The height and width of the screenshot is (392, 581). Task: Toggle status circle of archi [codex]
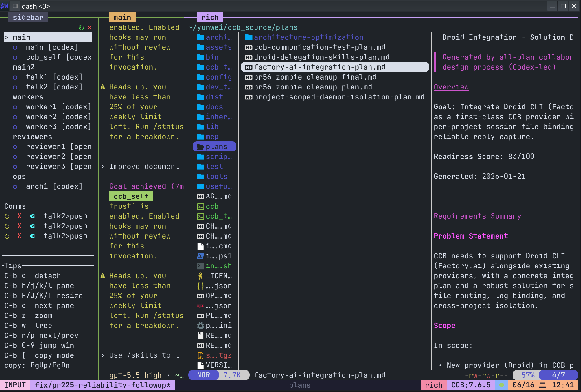point(15,186)
